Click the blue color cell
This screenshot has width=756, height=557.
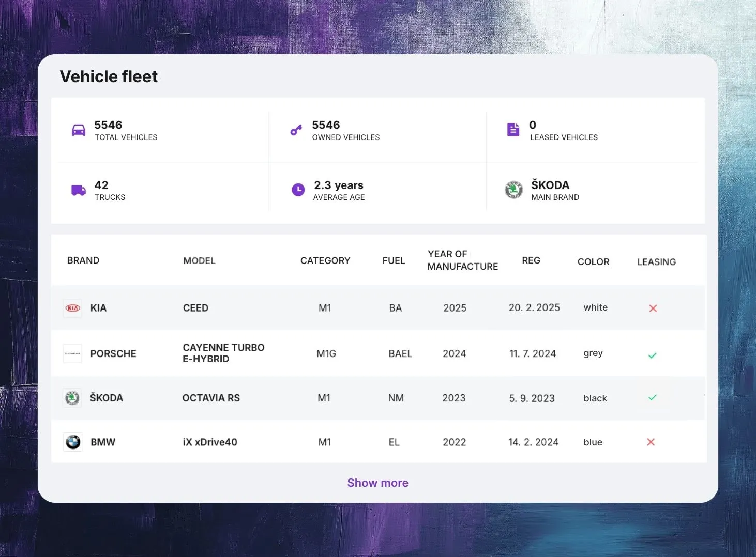point(593,442)
